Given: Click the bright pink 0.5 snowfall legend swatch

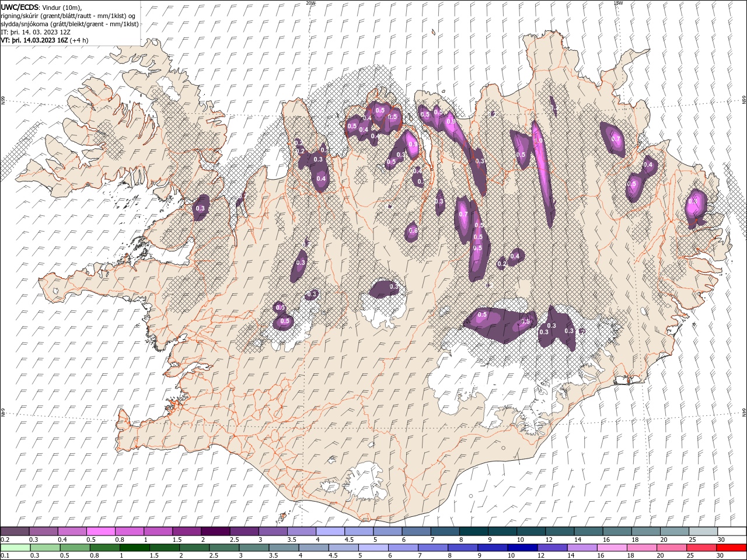Looking at the screenshot, I should [101, 531].
